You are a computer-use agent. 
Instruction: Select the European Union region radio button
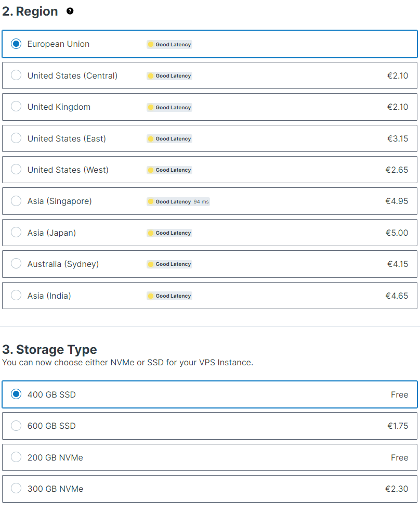click(x=16, y=44)
